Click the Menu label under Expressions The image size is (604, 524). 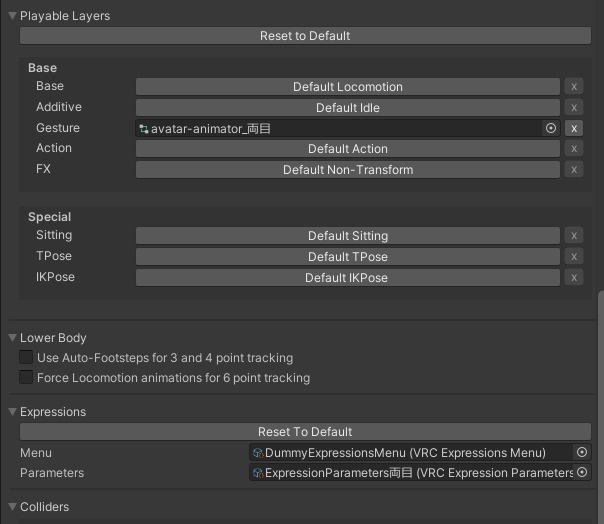pos(36,453)
